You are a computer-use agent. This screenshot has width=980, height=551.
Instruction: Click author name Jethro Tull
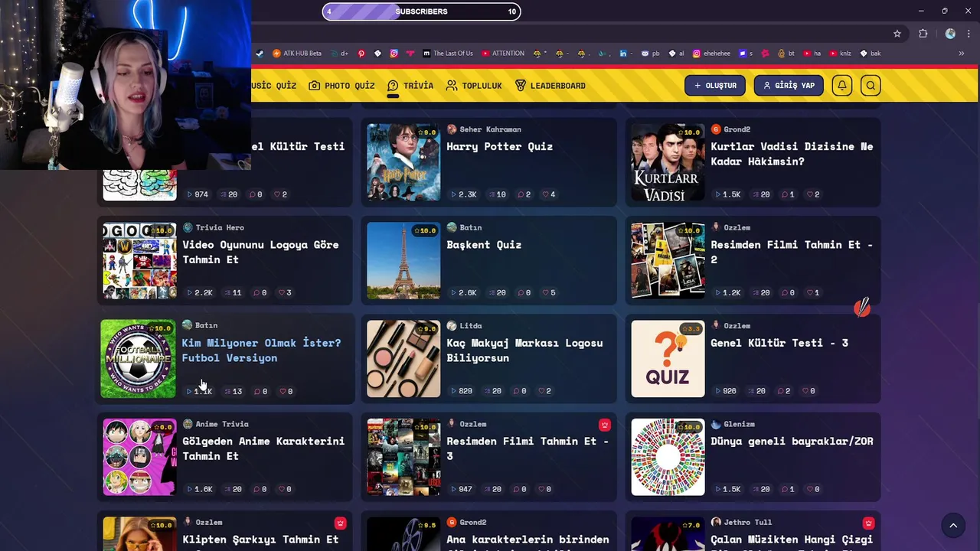[747, 522]
